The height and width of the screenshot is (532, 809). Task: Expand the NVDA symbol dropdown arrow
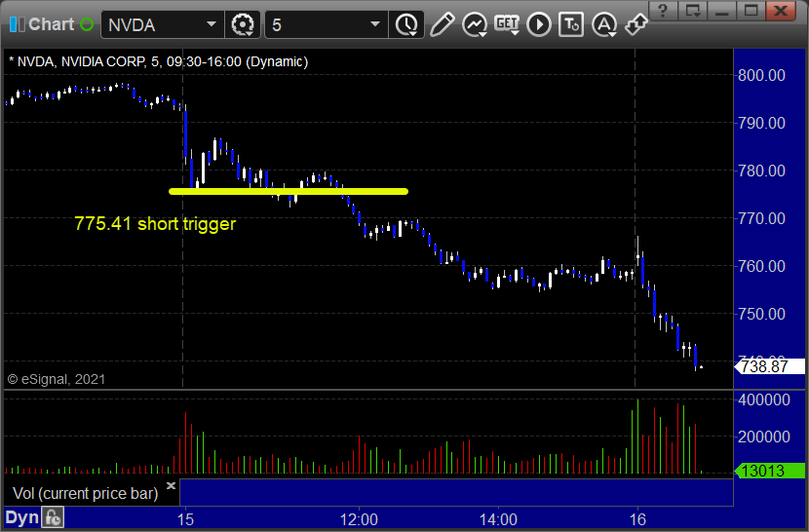211,24
